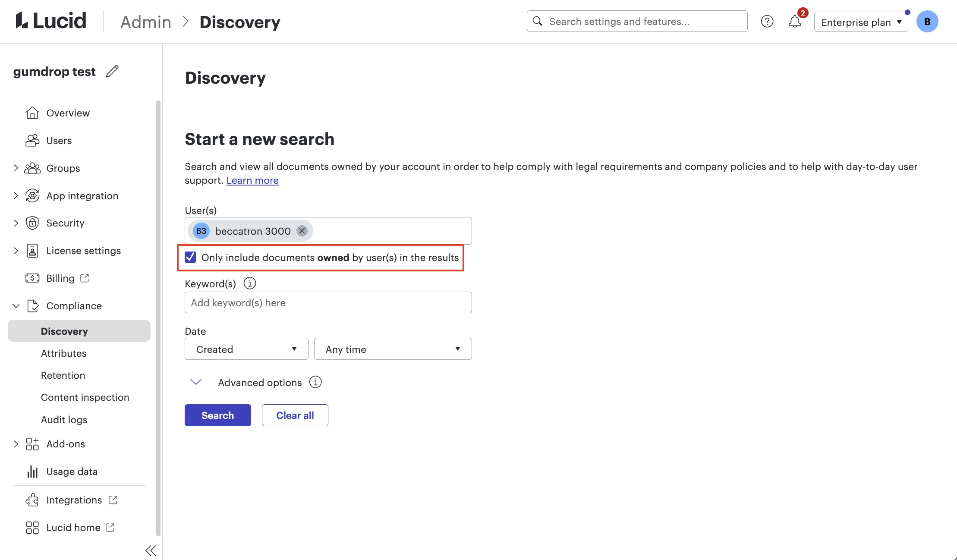Open the Any time dropdown

pyautogui.click(x=393, y=349)
